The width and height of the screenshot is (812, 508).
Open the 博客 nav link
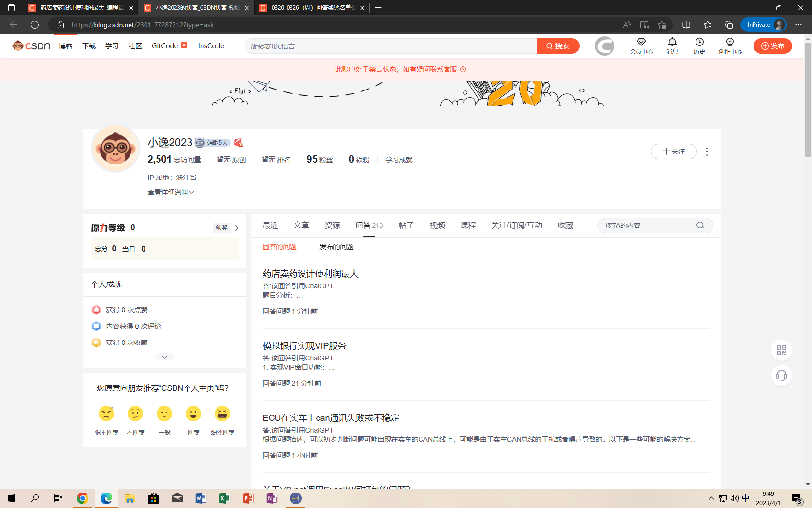66,46
